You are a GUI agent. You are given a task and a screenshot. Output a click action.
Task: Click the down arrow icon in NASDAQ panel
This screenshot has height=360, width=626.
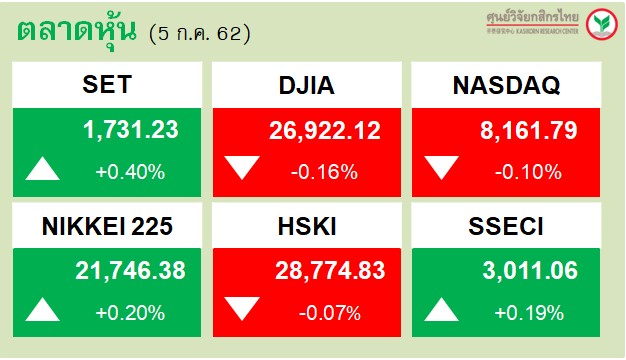pyautogui.click(x=441, y=168)
